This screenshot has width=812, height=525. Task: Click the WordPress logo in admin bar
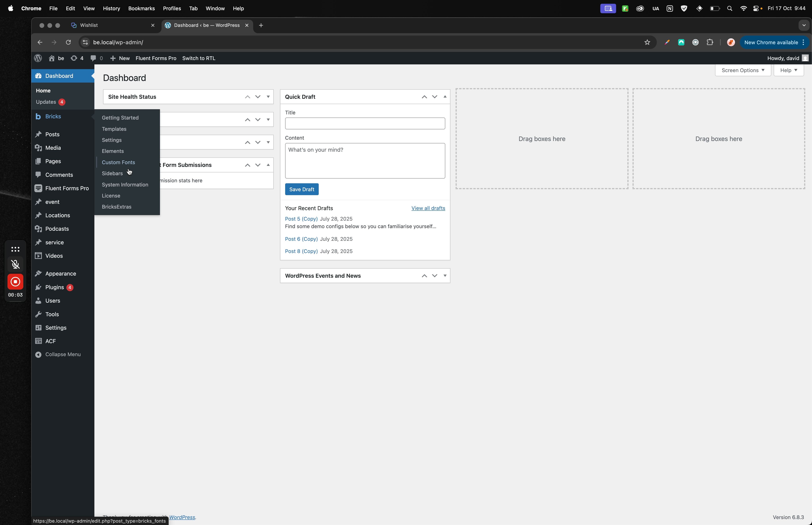pyautogui.click(x=38, y=58)
